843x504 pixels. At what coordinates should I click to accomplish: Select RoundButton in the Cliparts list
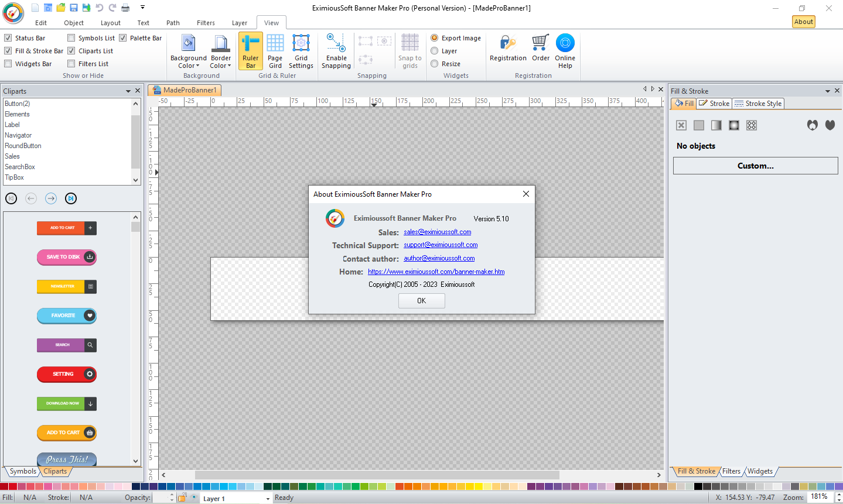(23, 146)
